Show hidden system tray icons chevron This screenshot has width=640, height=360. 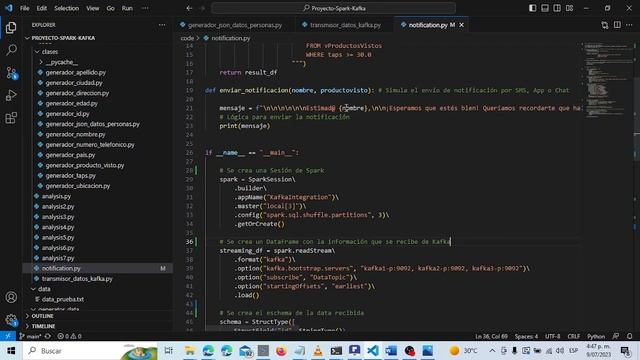(x=492, y=351)
